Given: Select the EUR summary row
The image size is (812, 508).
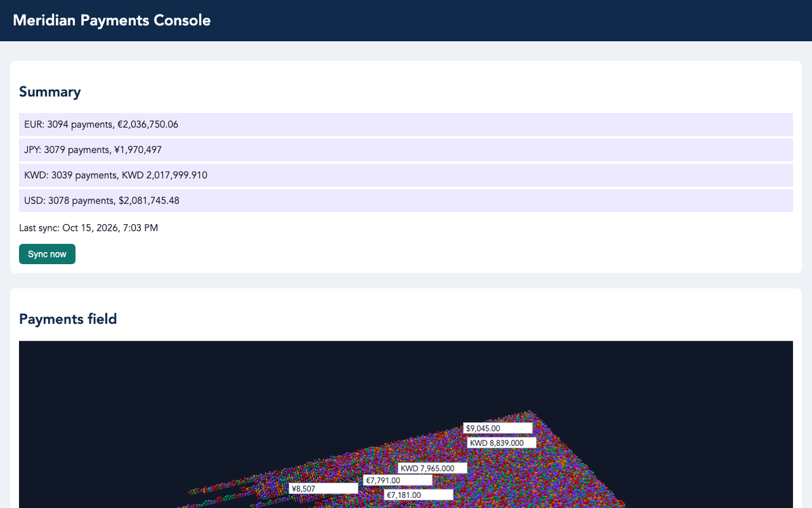Looking at the screenshot, I should coord(406,125).
